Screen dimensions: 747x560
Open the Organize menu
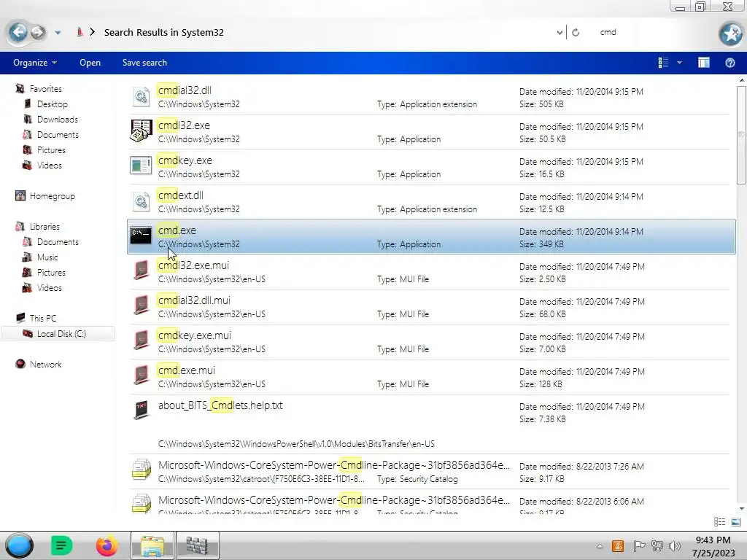click(35, 63)
